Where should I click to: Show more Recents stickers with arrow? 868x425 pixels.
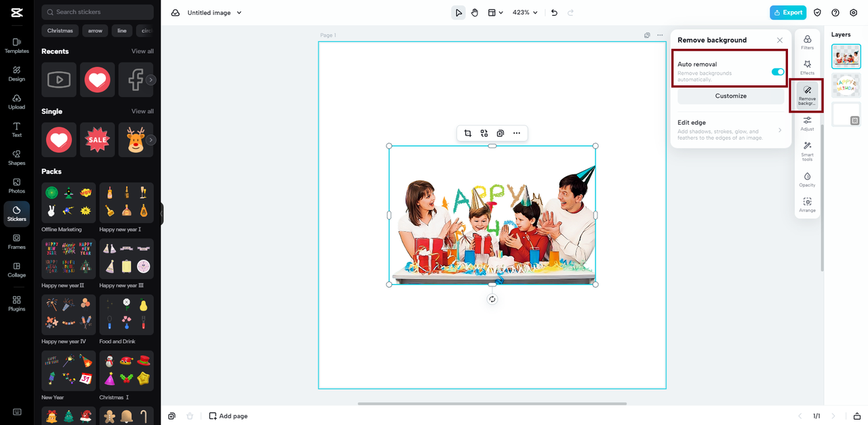tap(151, 80)
